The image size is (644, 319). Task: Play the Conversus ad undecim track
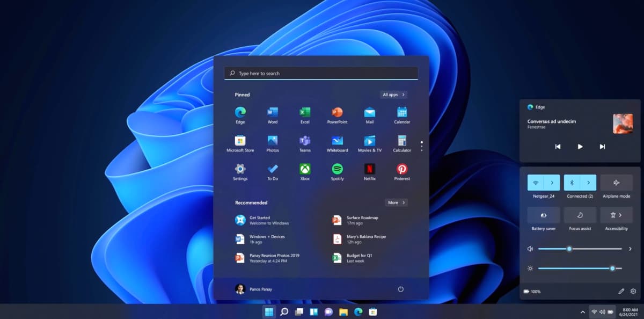580,147
